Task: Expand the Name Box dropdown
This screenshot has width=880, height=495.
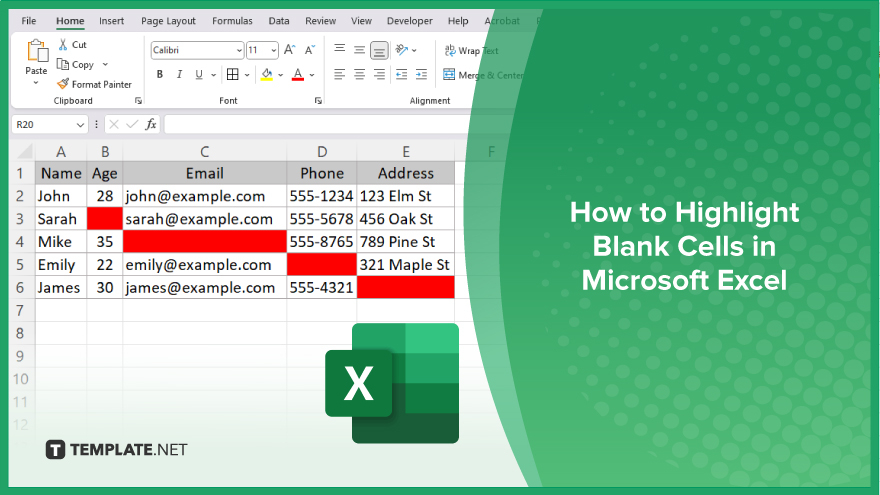Action: click(x=80, y=125)
